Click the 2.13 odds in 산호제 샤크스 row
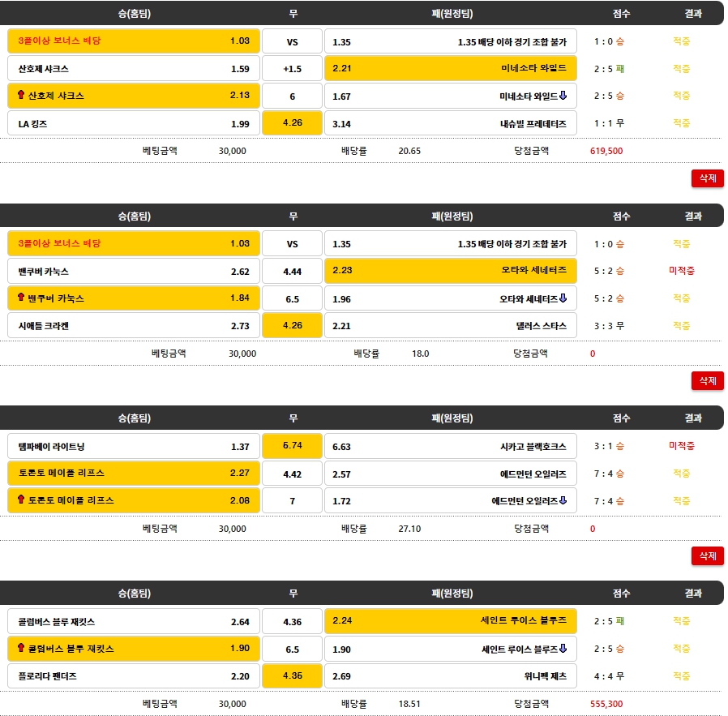The height and width of the screenshot is (716, 728). [x=240, y=95]
